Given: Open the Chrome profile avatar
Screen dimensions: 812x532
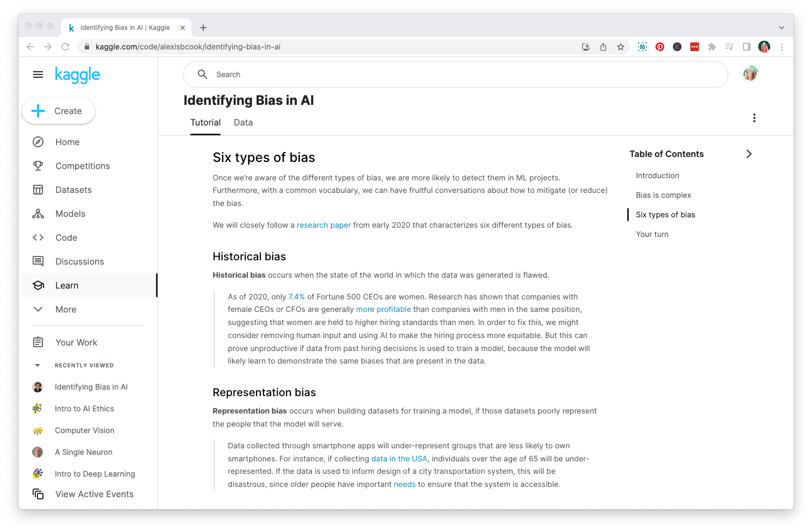Looking at the screenshot, I should coord(764,47).
